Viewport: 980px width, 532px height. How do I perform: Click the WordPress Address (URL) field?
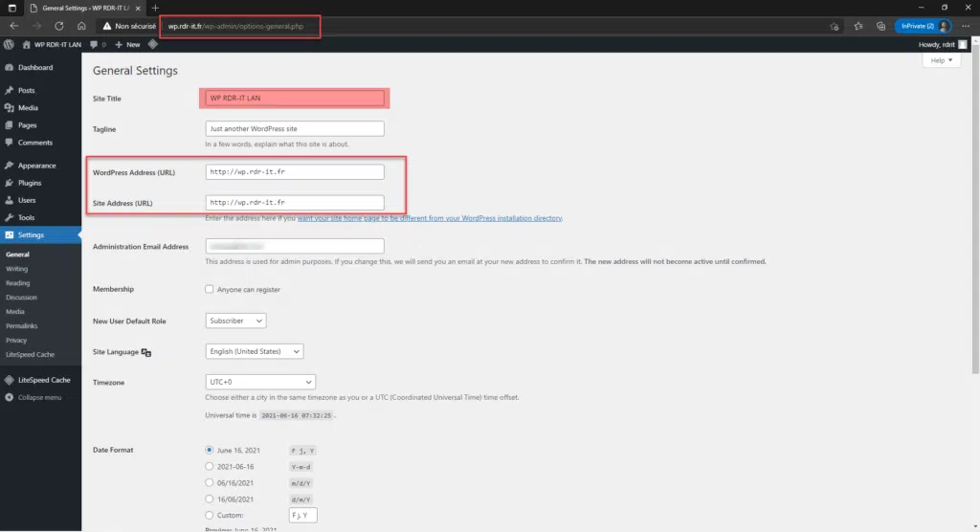[x=295, y=172]
